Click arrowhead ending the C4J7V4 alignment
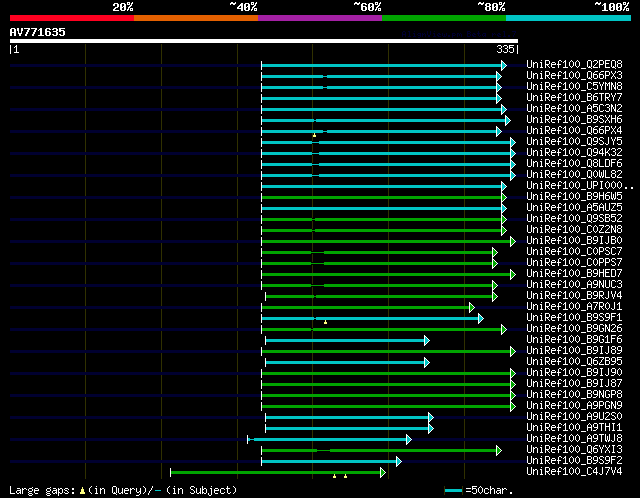This screenshot has height=498, width=640. [383, 473]
